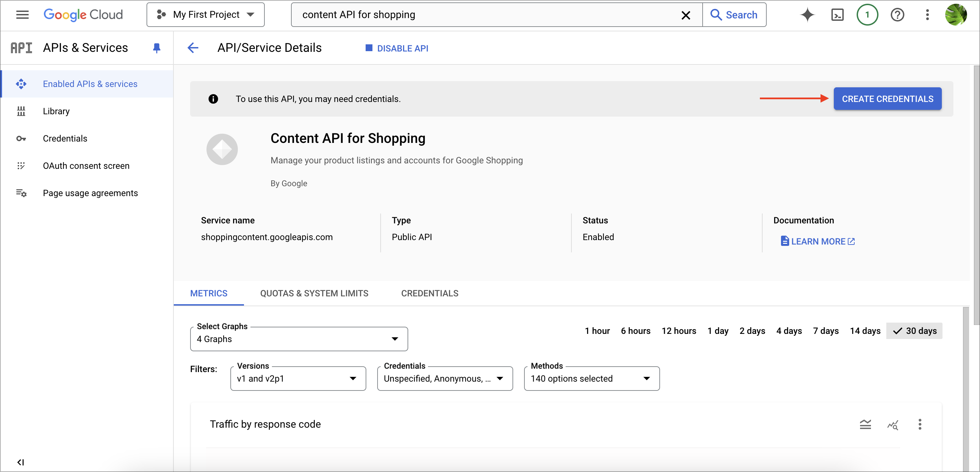Click the Create Credentials button

pyautogui.click(x=887, y=99)
